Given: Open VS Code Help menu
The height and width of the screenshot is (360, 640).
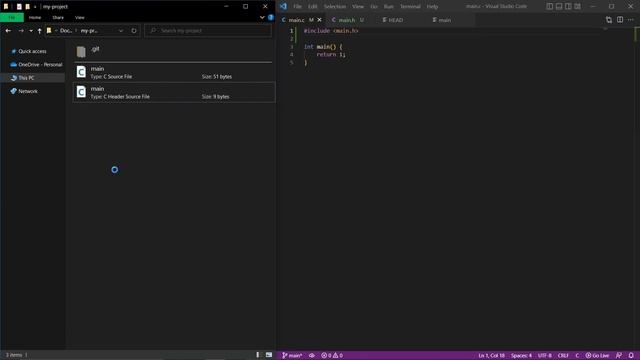Looking at the screenshot, I should point(432,7).
